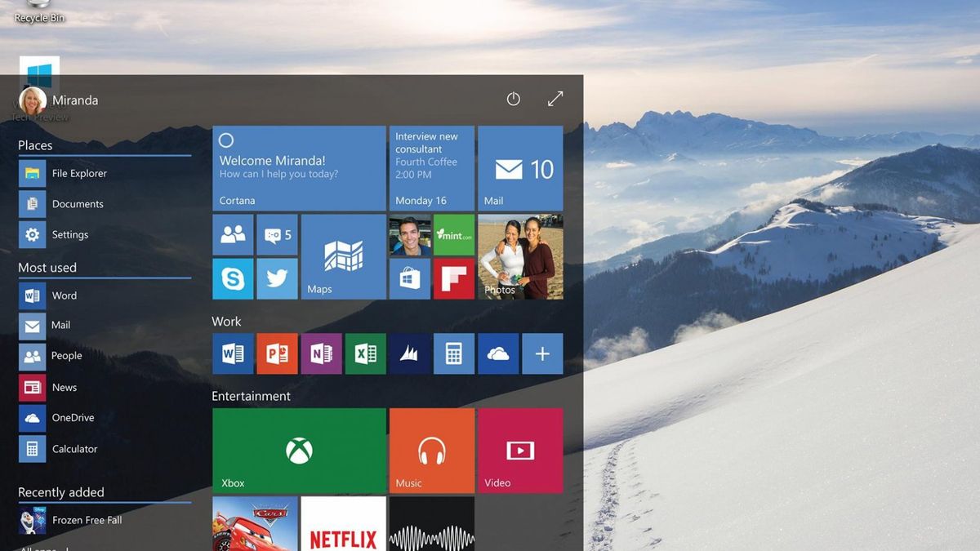Screen dimensions: 980x551
Task: Open Documents in Places list
Action: click(x=105, y=204)
